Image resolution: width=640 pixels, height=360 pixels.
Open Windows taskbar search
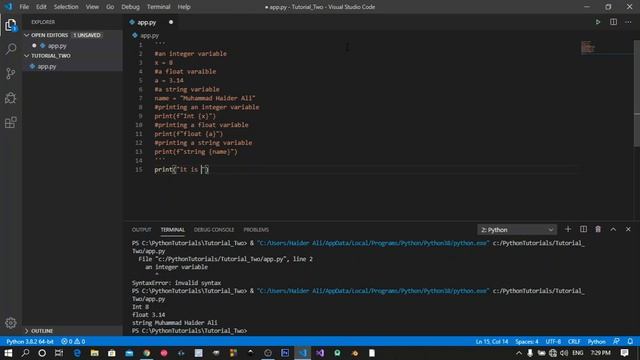click(25, 353)
